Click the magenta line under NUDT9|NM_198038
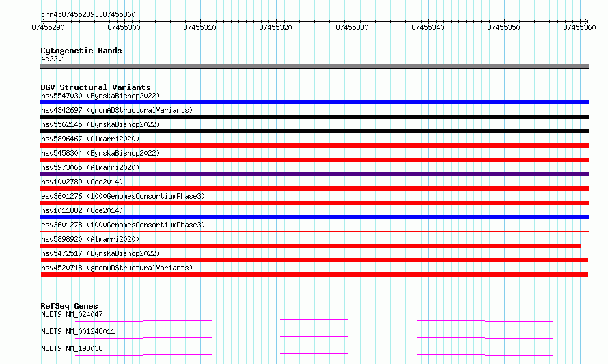 pos(314,354)
